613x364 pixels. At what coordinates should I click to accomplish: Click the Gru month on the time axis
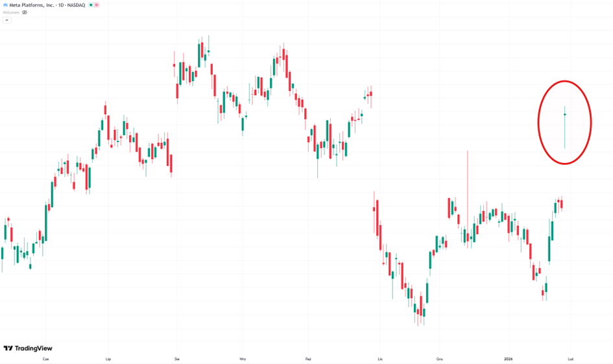point(439,358)
